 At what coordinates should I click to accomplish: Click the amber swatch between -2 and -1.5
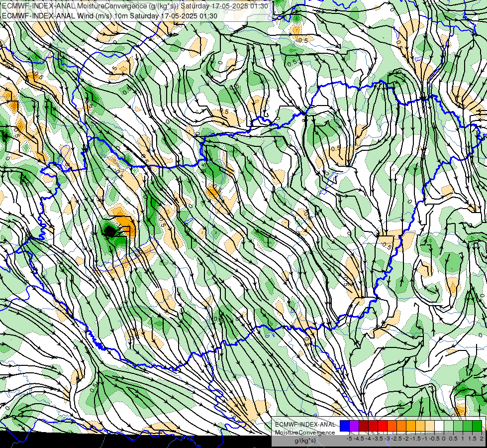point(411,426)
